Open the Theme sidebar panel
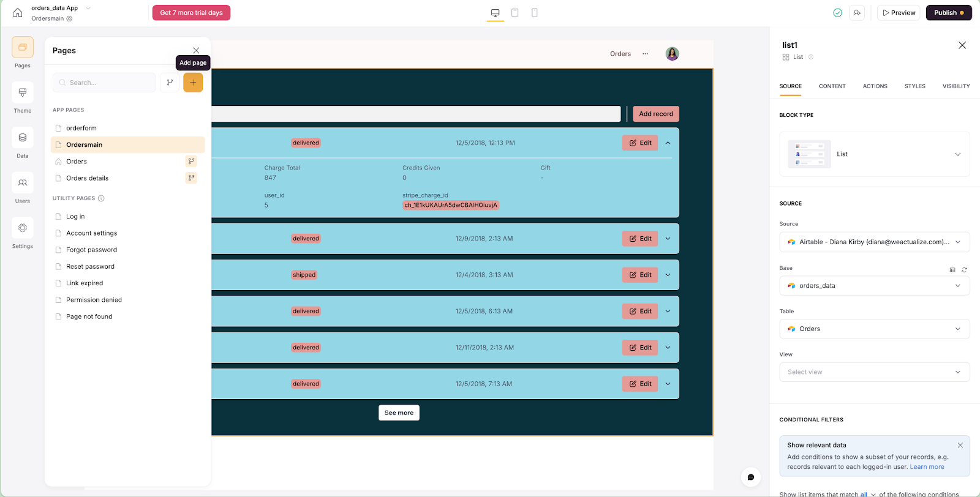 (23, 92)
